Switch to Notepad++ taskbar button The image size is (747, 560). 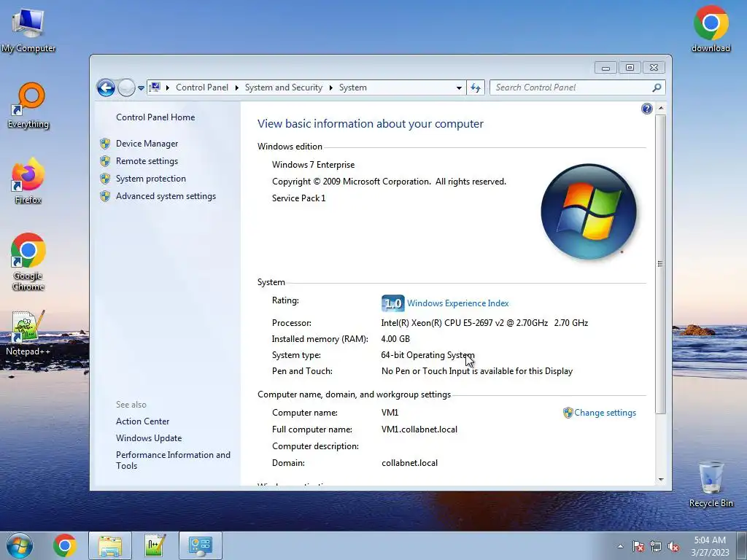click(x=155, y=545)
